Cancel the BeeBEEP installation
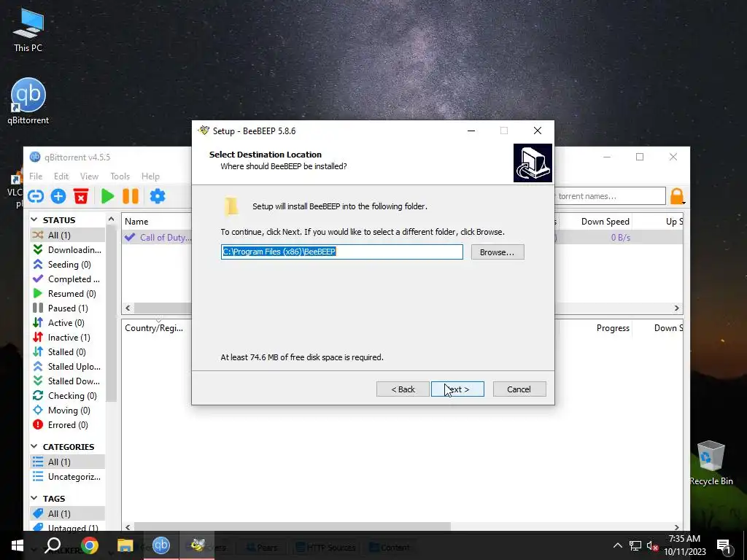 pos(519,389)
